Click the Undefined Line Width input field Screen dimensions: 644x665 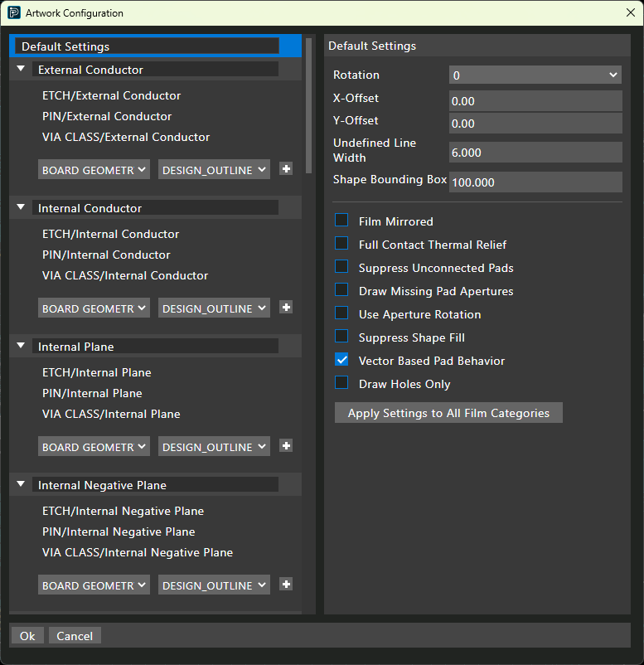pos(535,152)
